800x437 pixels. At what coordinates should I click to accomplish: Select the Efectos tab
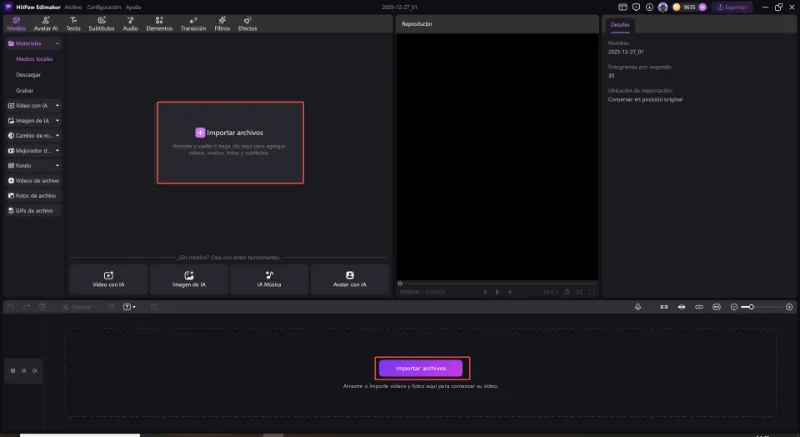247,23
